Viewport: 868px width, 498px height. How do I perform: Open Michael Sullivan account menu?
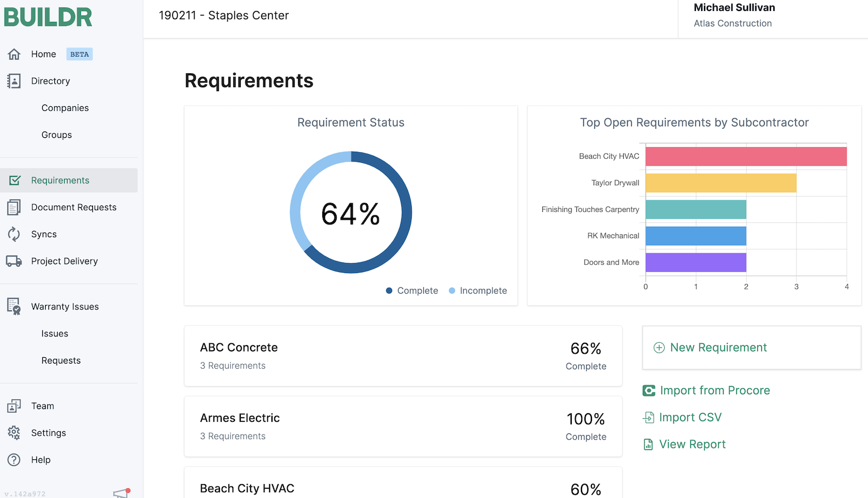pos(734,16)
